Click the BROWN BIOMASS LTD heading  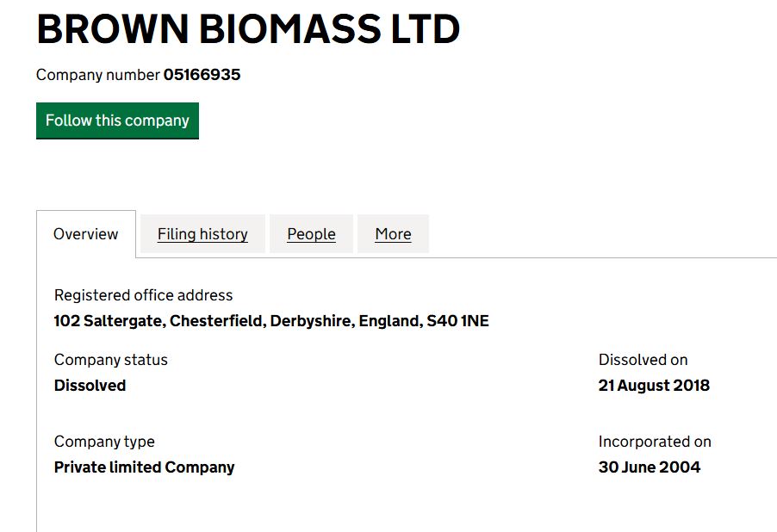click(248, 28)
